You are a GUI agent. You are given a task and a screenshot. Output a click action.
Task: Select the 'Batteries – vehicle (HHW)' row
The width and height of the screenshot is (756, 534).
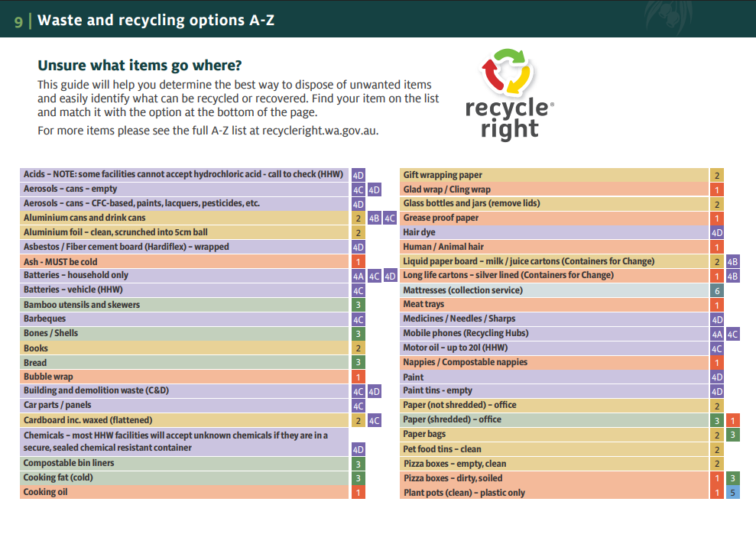pyautogui.click(x=184, y=290)
